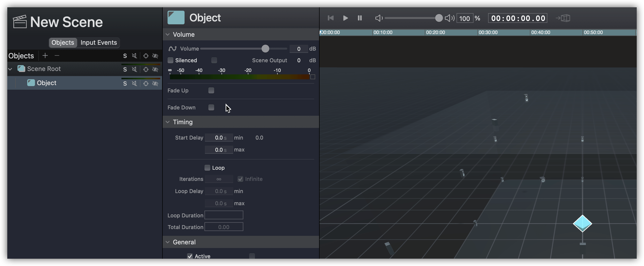The image size is (644, 266).
Task: Check the Loop checkbox
Action: click(207, 168)
